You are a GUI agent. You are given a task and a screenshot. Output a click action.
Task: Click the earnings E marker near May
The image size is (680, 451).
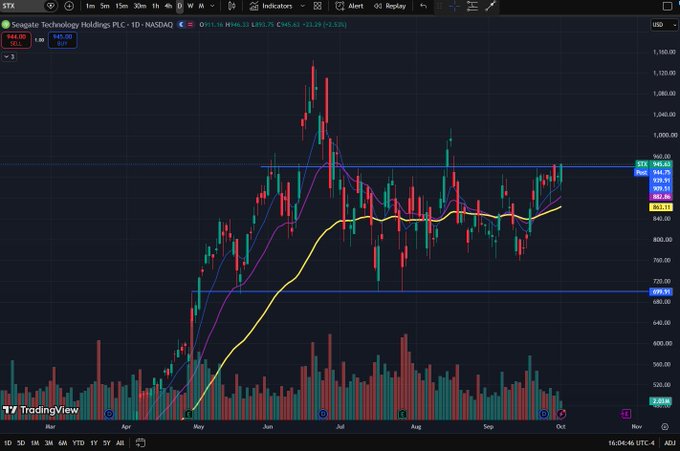pyautogui.click(x=188, y=414)
